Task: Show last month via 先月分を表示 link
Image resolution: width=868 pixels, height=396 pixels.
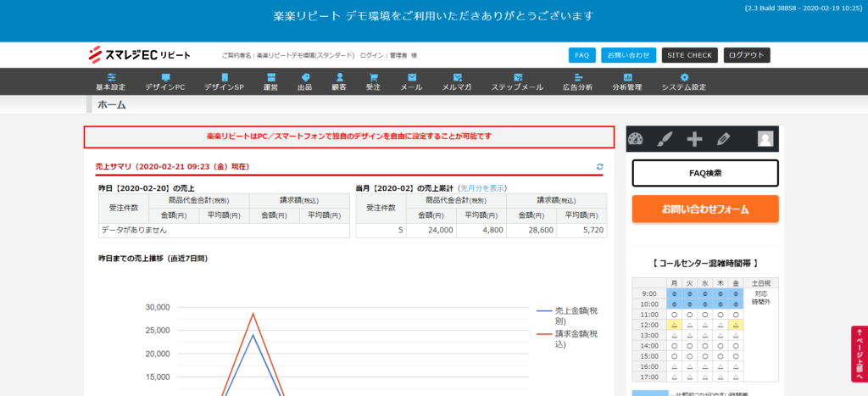Action: click(x=482, y=187)
